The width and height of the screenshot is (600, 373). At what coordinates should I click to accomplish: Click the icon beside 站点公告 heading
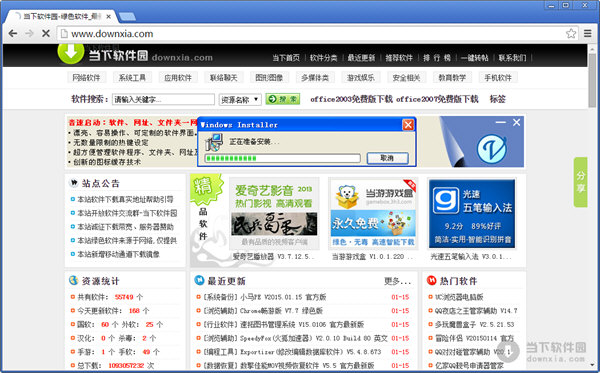point(73,183)
